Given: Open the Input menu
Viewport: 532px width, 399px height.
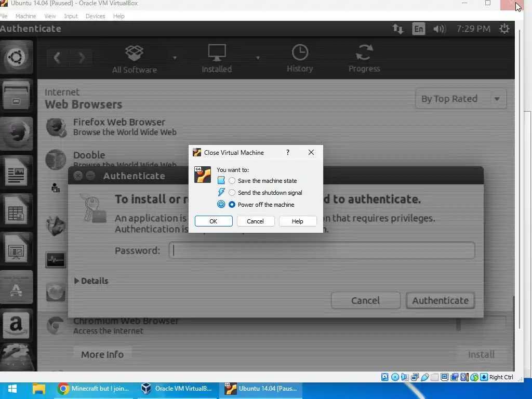Looking at the screenshot, I should pyautogui.click(x=71, y=16).
